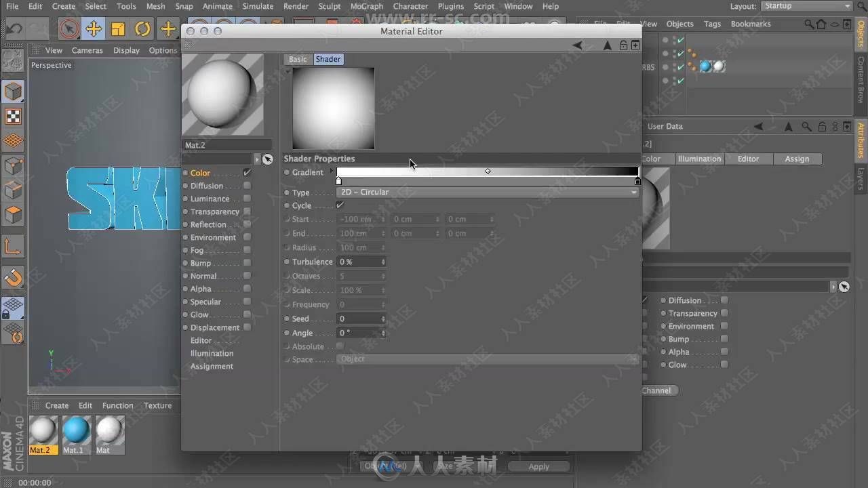
Task: Select the blue material tag in Object Manager
Action: tap(706, 66)
